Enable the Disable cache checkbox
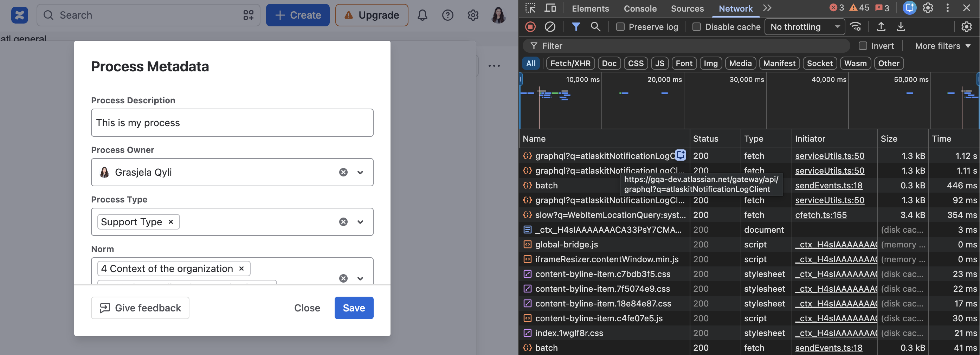 (x=697, y=27)
